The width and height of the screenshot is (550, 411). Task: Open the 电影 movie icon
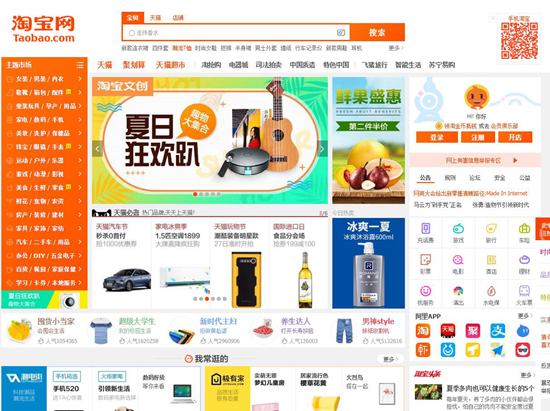(x=458, y=264)
